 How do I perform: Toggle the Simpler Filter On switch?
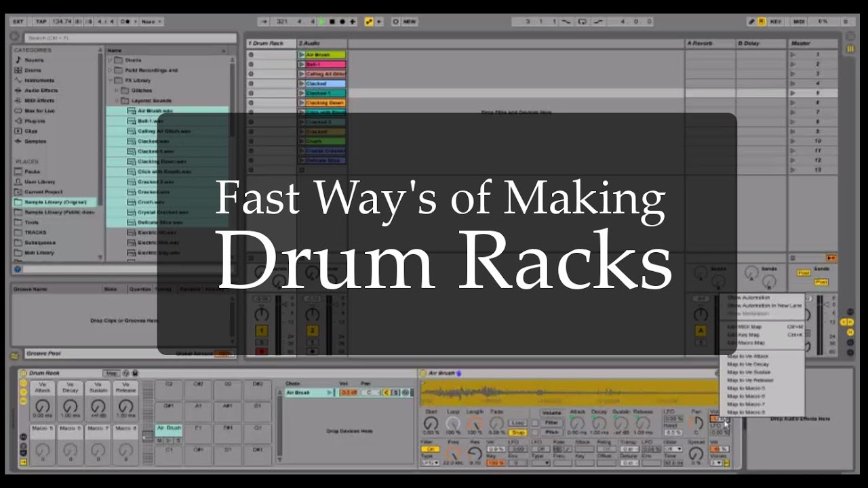(x=429, y=449)
